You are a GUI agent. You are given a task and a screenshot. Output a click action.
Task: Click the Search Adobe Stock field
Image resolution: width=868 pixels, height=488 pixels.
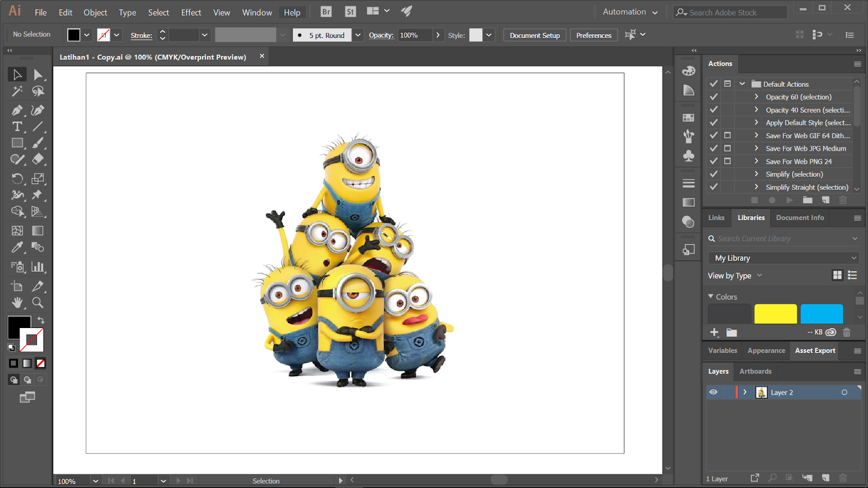(730, 12)
